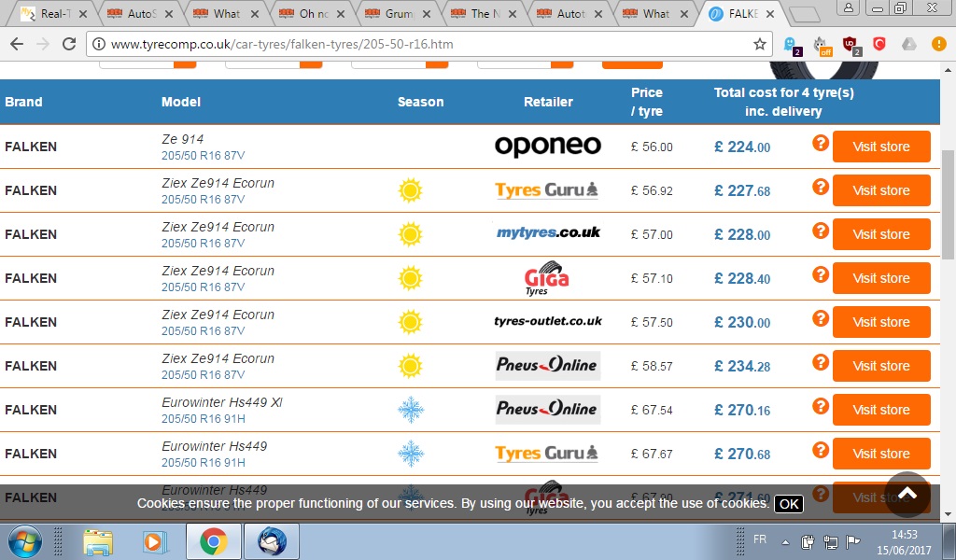
Task: Click the scroll-to-top arrow button
Action: click(907, 494)
